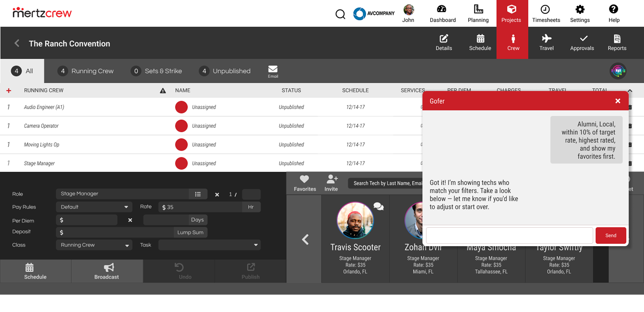Screen dimensions: 644x312
Task: Click the Gofer message input field
Action: (509, 235)
